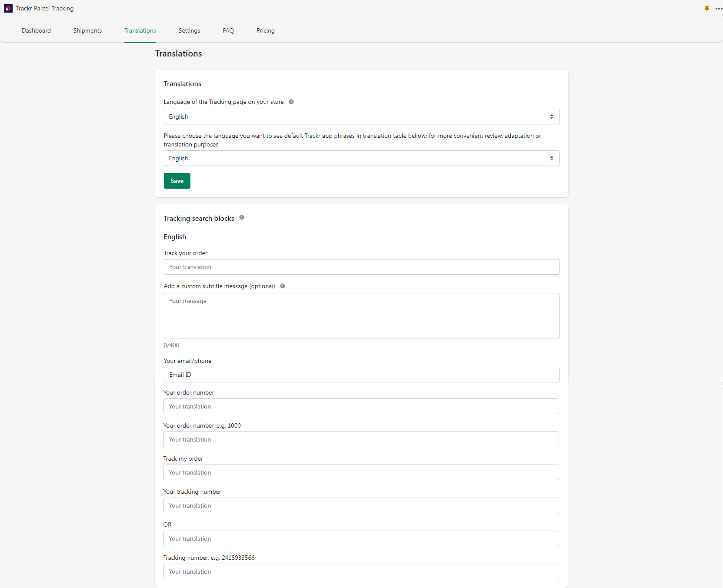Image resolution: width=723 pixels, height=588 pixels.
Task: Click info icon next to Tracking search blocks
Action: 242,218
